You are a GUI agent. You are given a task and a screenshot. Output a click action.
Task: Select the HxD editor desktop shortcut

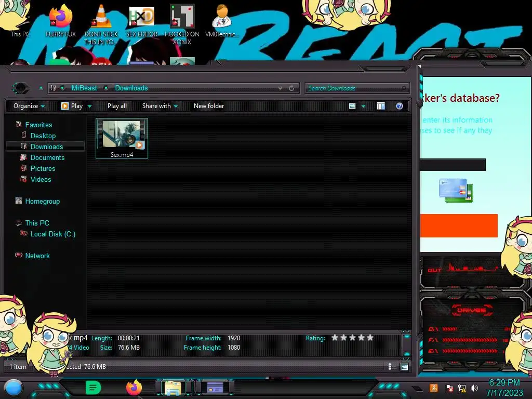141,21
